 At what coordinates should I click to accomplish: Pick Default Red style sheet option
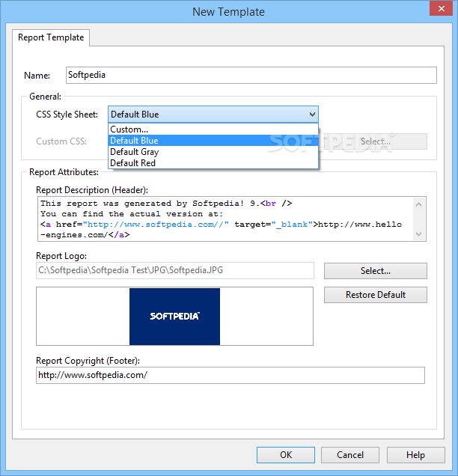213,163
